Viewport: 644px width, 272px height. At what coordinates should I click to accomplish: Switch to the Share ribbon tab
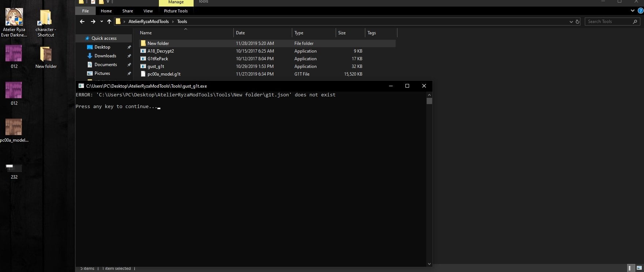coord(127,11)
